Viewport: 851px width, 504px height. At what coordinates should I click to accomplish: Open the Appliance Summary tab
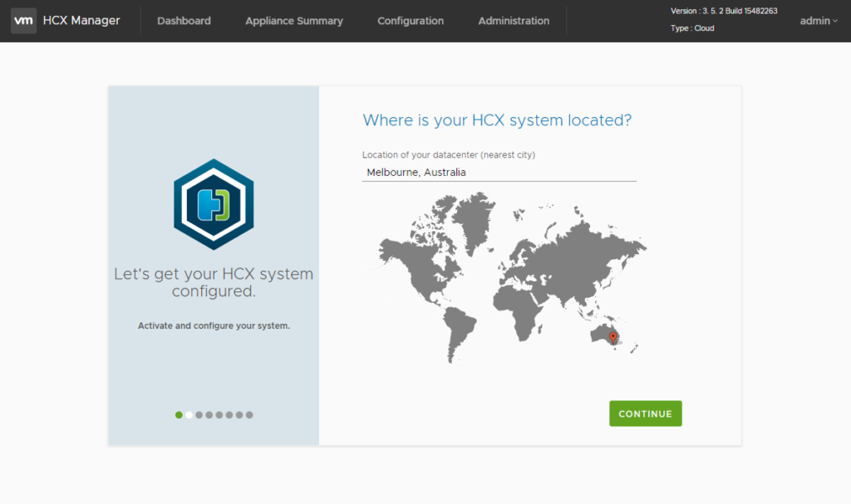tap(294, 21)
